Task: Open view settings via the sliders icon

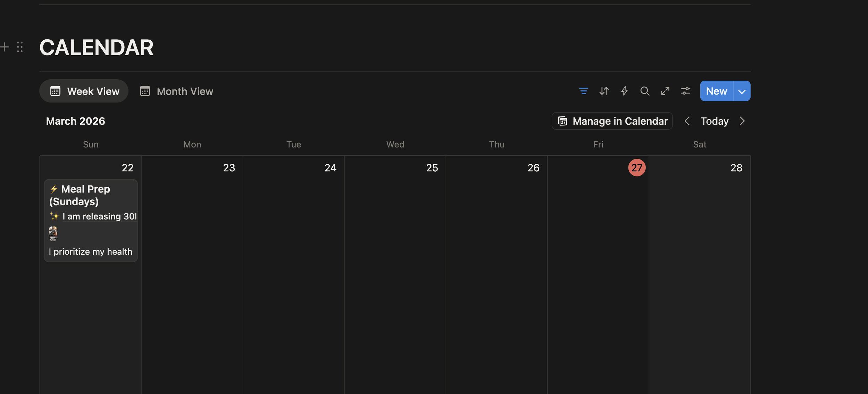Action: [x=686, y=91]
